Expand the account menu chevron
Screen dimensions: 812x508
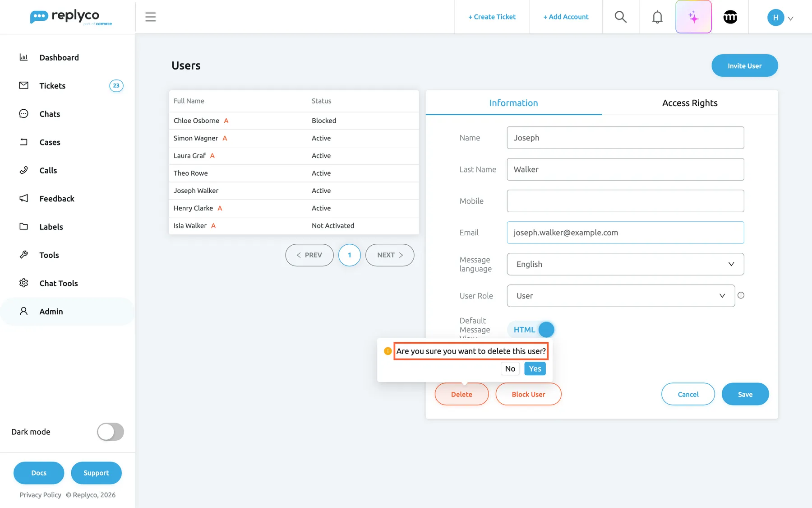click(x=790, y=19)
